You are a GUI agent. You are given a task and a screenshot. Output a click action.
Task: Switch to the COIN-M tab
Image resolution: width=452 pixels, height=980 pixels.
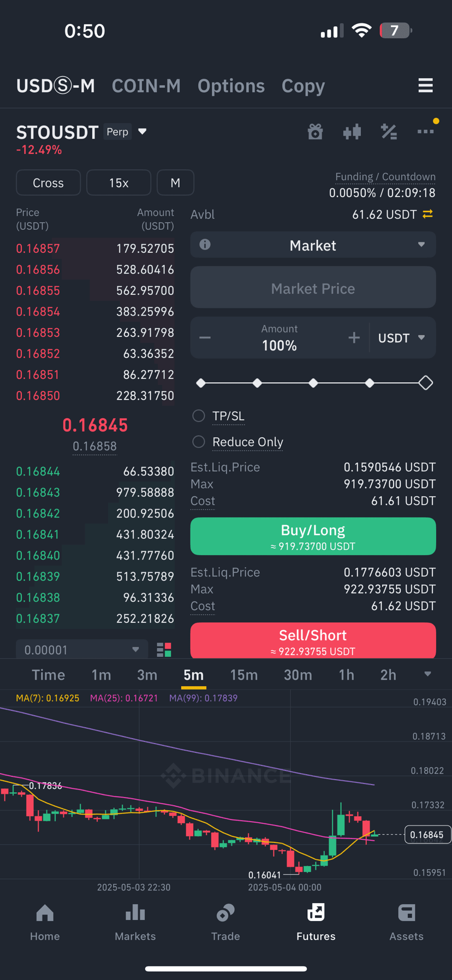146,86
